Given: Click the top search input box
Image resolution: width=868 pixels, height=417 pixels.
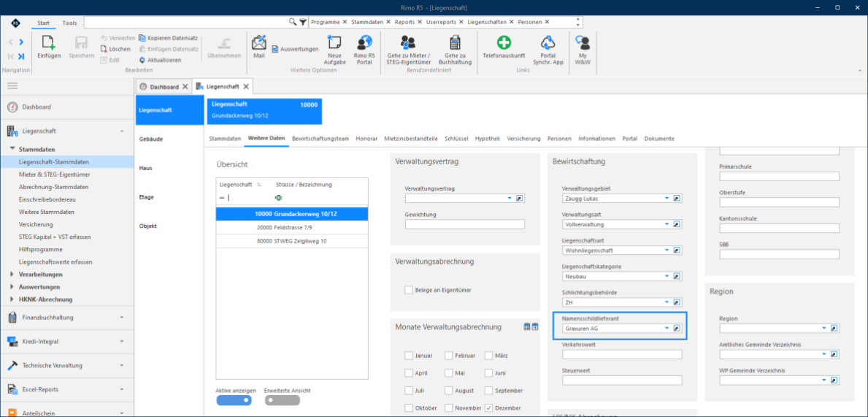Looking at the screenshot, I should 186,22.
